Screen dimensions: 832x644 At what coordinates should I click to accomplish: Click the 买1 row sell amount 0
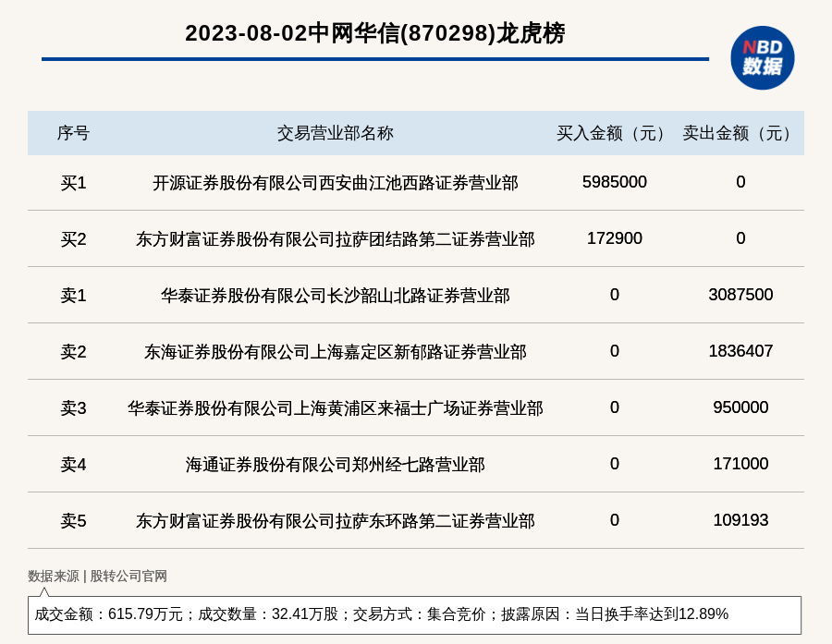[740, 182]
